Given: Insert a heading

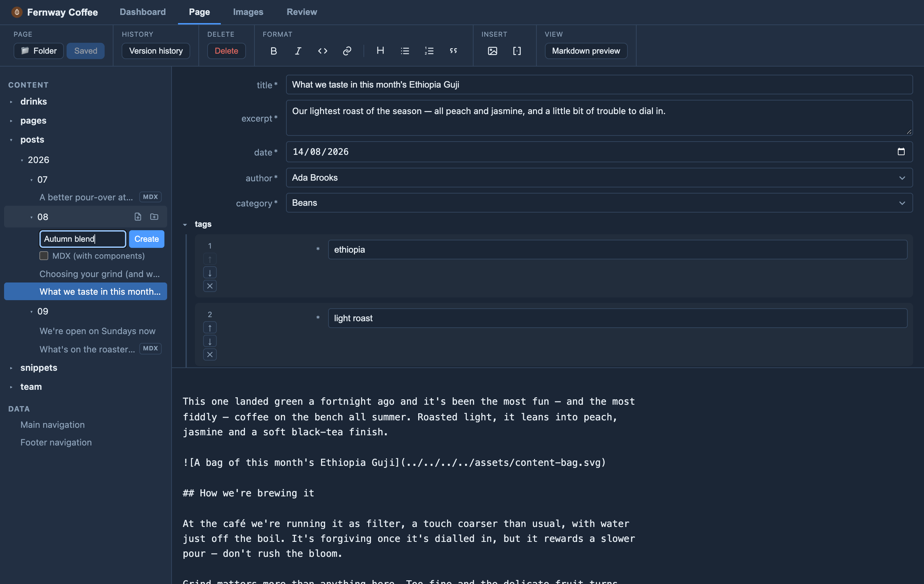Looking at the screenshot, I should coord(380,51).
